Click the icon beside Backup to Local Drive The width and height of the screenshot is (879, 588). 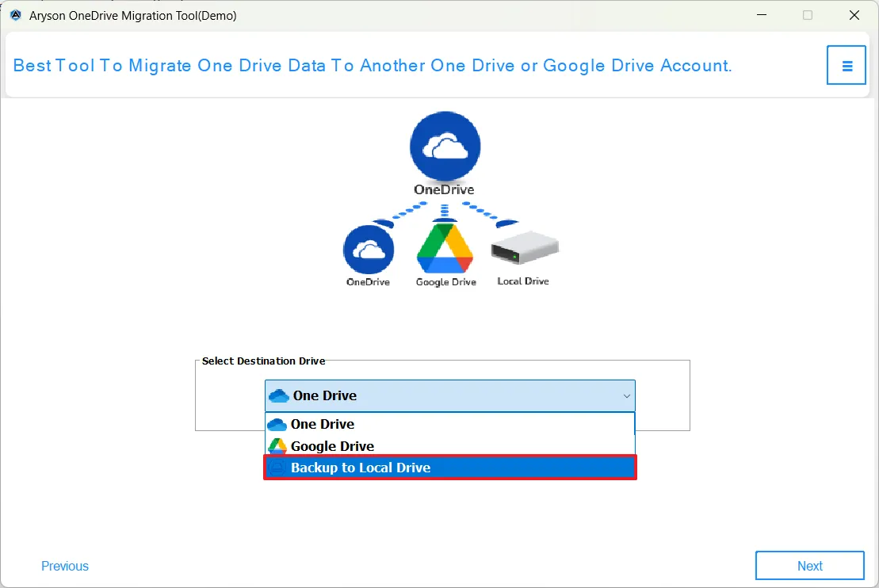point(277,468)
